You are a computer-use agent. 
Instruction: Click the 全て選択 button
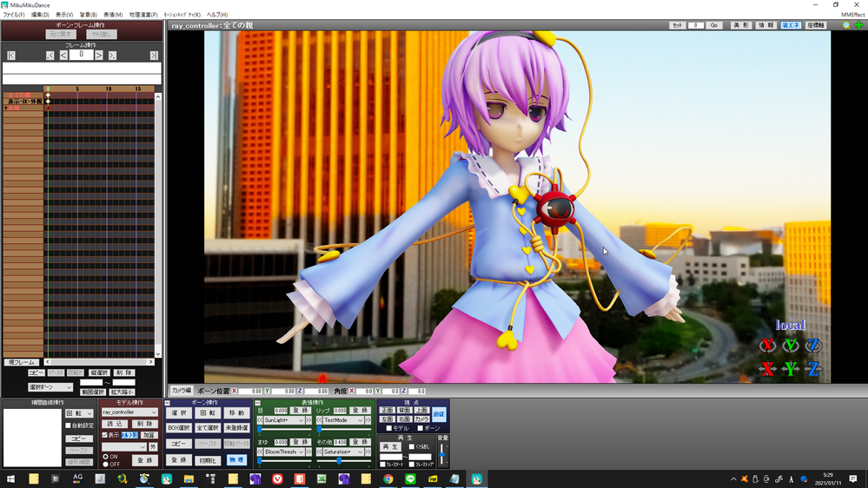tap(208, 428)
